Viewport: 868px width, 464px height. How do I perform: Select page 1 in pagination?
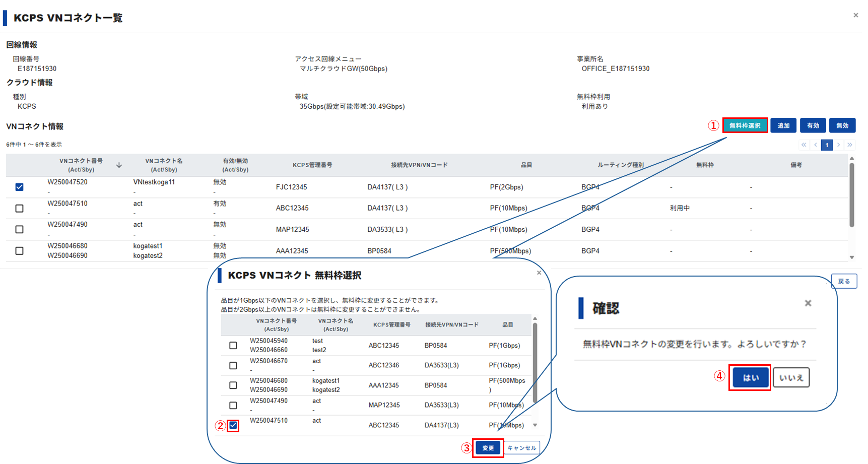click(x=827, y=145)
